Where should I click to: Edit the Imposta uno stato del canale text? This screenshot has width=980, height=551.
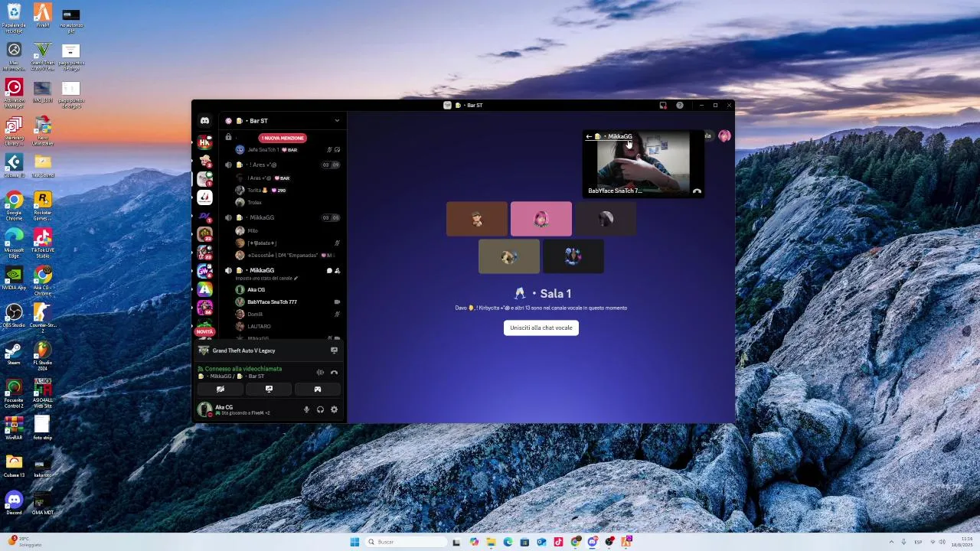pos(266,279)
